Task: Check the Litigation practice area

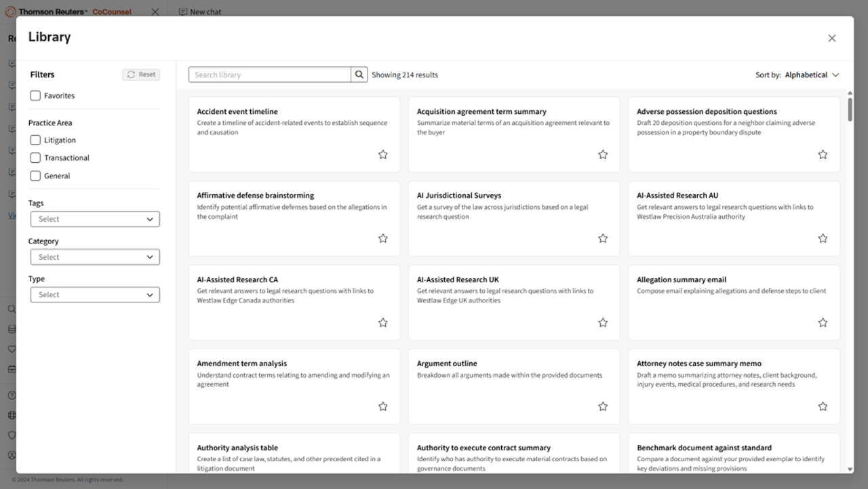Action: pos(35,140)
